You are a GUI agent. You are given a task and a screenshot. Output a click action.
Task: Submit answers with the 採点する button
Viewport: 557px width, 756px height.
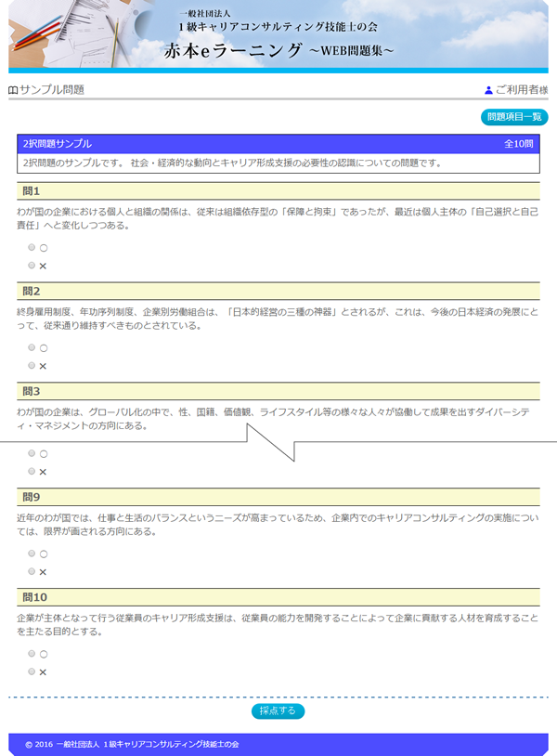click(278, 710)
